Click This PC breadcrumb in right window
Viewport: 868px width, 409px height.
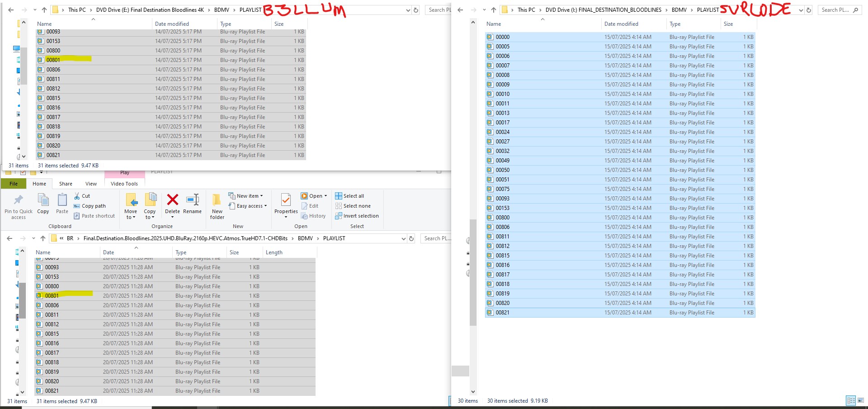[x=526, y=10]
